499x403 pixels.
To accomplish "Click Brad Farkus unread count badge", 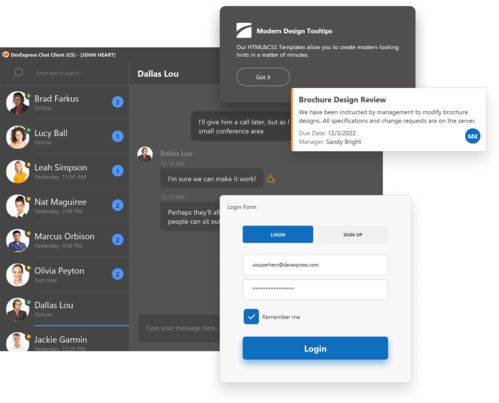I will [118, 102].
